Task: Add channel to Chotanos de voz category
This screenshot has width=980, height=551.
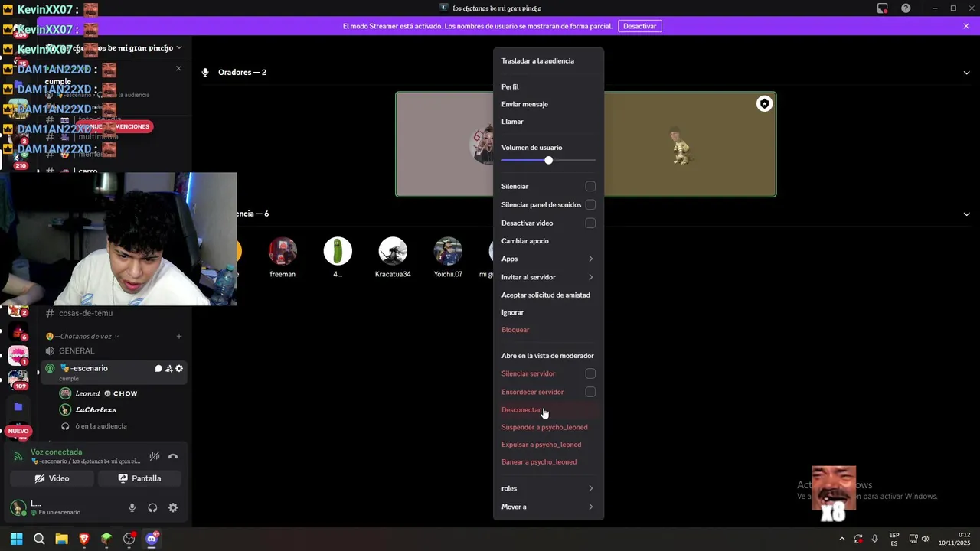Action: (179, 336)
